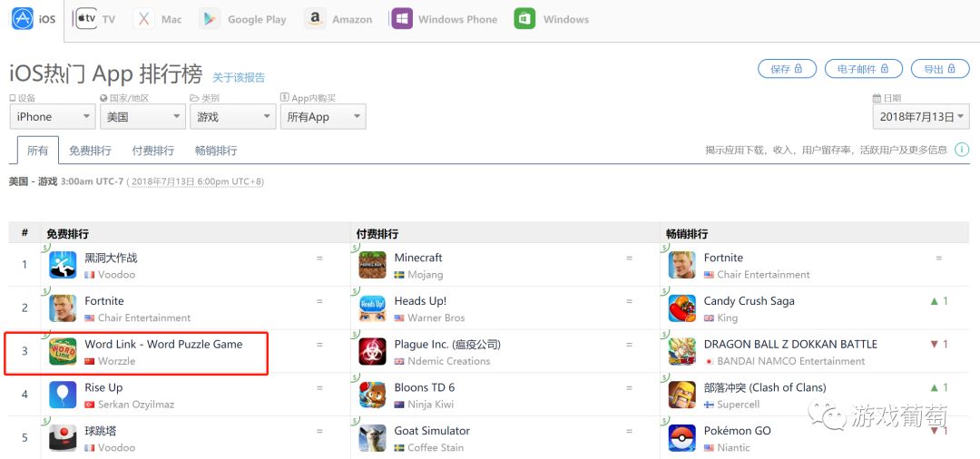980x459 pixels.
Task: Click the Goat Simulator app icon
Action: tap(373, 438)
